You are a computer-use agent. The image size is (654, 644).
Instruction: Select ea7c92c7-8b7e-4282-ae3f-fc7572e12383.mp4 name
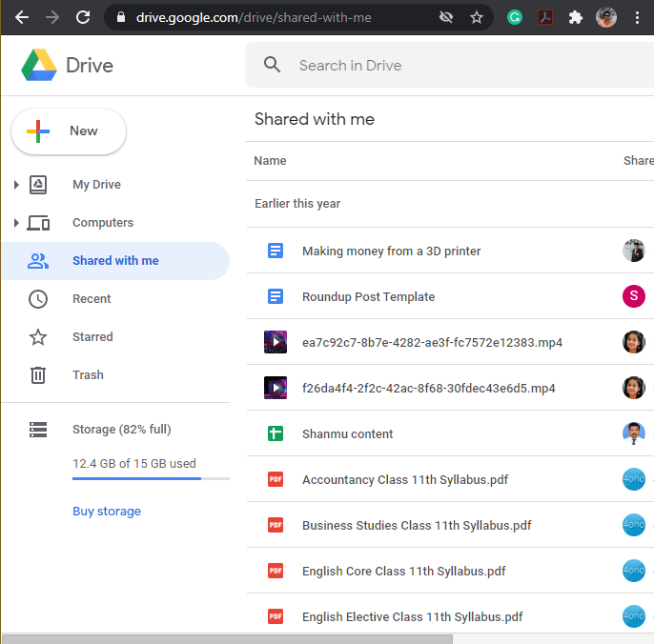coord(432,343)
